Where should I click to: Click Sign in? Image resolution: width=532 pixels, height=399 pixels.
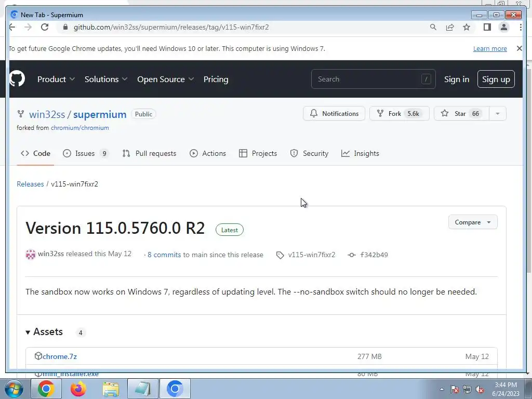coord(457,79)
